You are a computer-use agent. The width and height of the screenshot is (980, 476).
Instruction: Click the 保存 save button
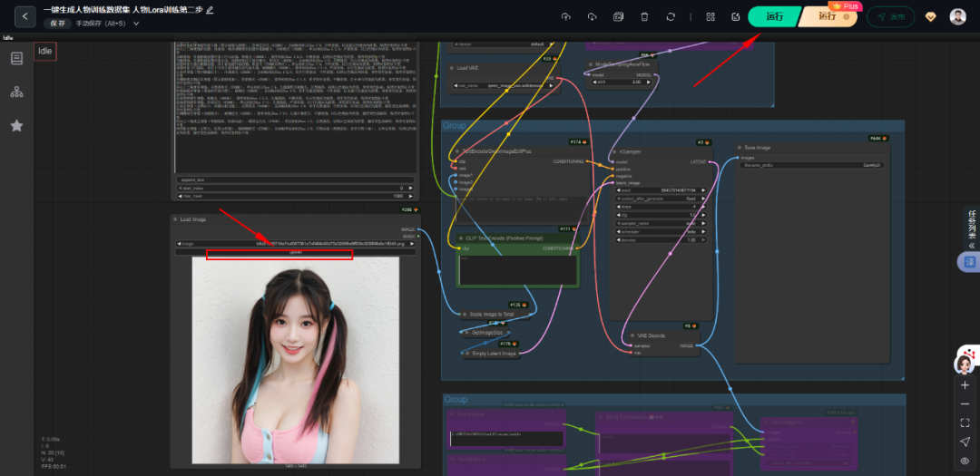[57, 23]
